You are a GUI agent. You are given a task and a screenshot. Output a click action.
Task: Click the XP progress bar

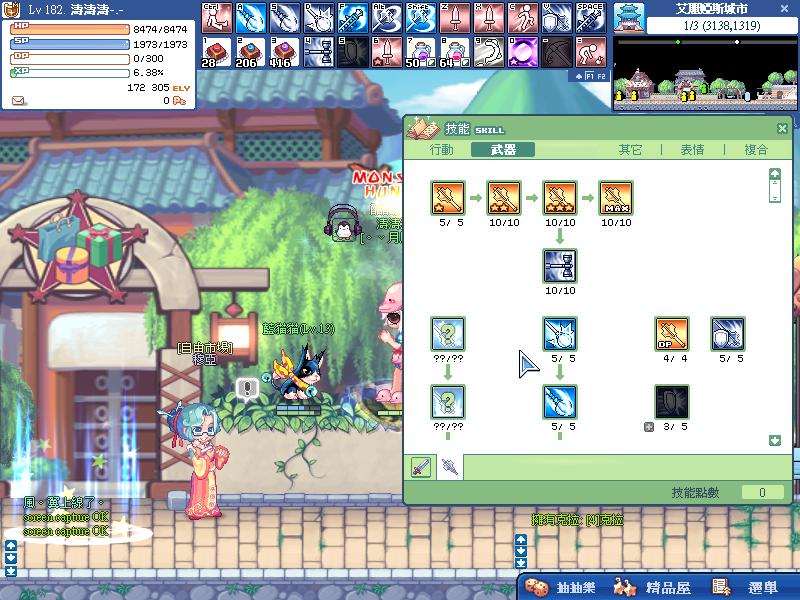(x=70, y=72)
